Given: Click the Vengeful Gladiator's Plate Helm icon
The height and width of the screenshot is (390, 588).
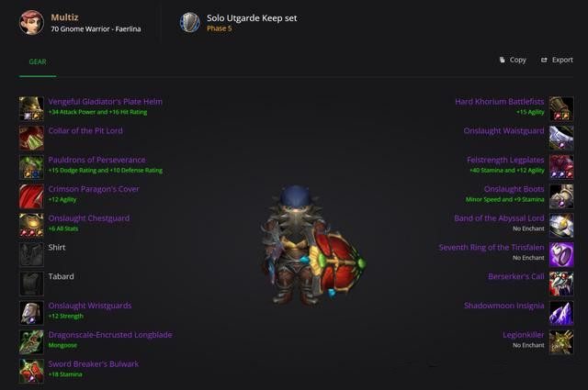Looking at the screenshot, I should coord(31,108).
